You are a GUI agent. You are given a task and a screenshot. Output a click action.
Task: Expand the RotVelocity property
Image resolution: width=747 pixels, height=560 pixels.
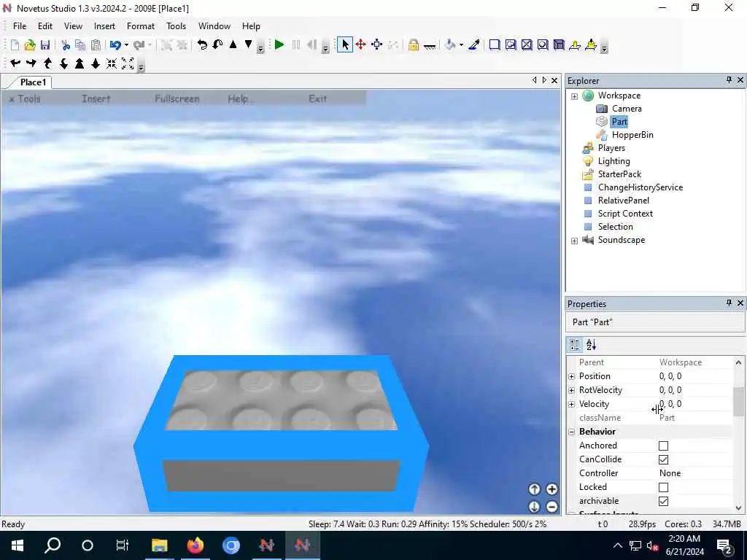point(572,391)
